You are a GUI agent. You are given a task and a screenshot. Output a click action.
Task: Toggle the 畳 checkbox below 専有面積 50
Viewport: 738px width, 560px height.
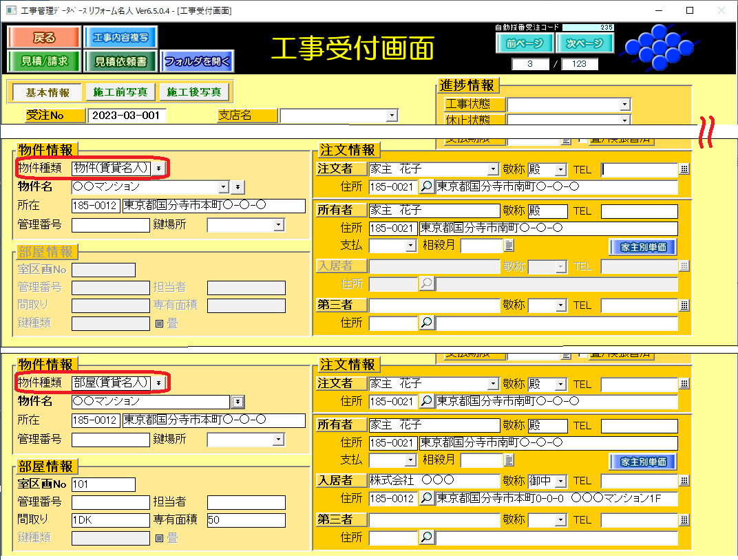[x=159, y=538]
